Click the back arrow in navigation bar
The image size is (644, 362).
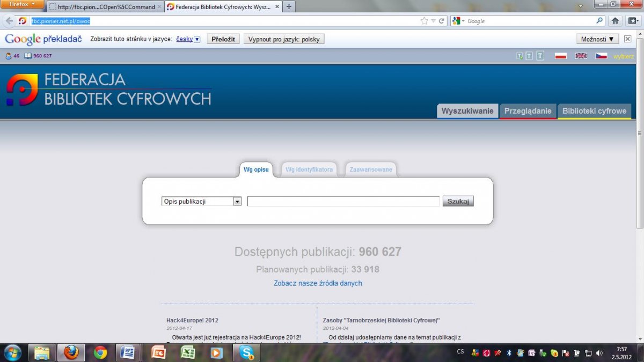pyautogui.click(x=9, y=21)
